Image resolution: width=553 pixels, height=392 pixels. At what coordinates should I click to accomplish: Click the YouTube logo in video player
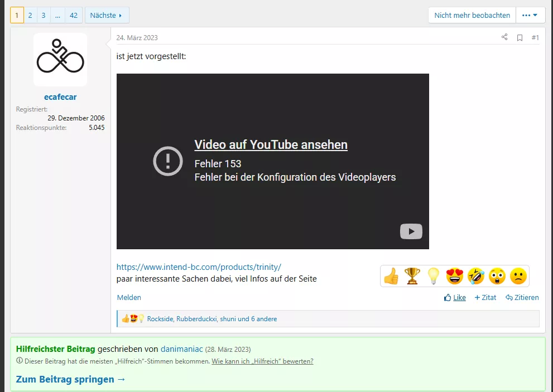(411, 231)
